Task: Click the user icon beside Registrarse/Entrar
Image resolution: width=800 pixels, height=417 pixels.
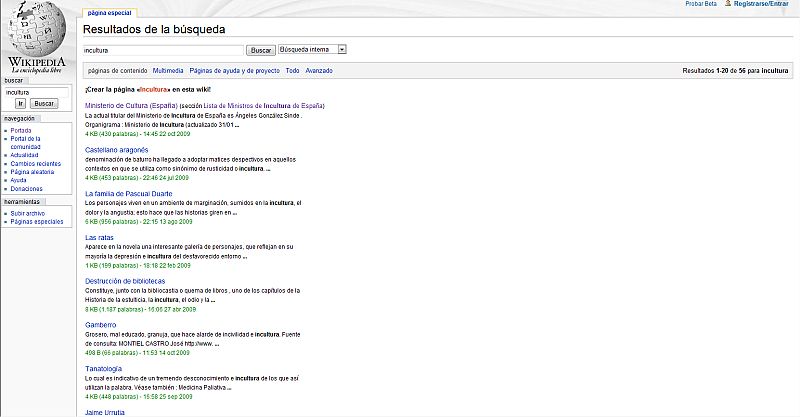Action: click(x=729, y=5)
